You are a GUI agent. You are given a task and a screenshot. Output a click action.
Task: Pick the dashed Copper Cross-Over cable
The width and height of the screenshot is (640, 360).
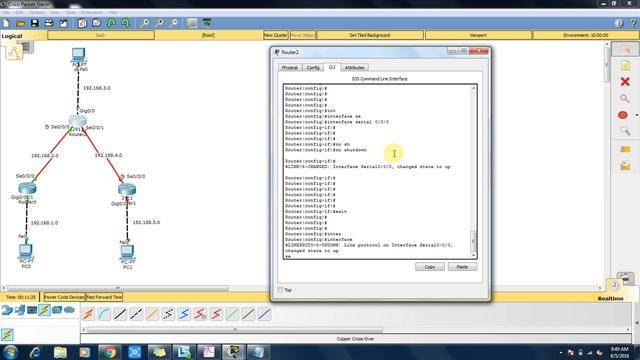136,314
